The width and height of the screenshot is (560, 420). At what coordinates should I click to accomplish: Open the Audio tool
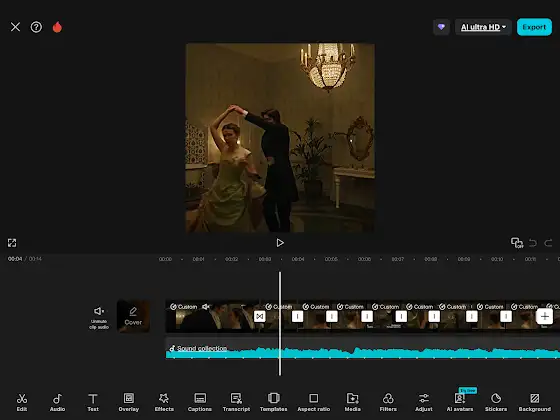[57, 402]
